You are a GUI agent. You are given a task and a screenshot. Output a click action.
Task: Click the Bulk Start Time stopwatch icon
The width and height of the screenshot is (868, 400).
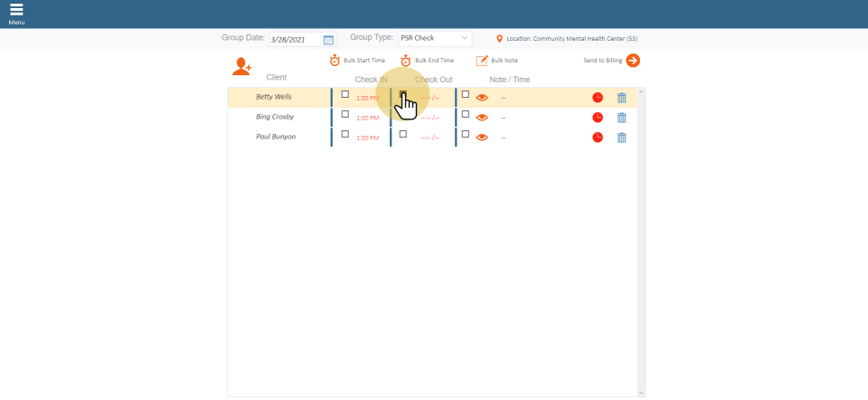335,61
